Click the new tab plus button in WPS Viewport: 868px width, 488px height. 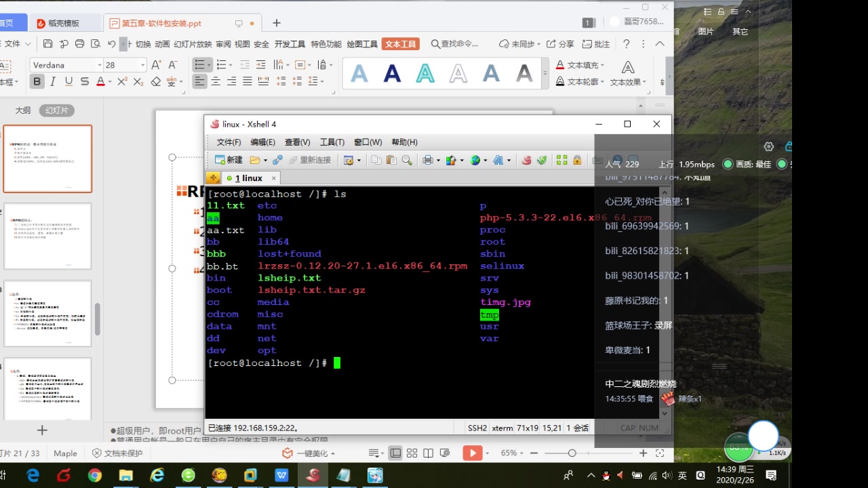click(277, 23)
